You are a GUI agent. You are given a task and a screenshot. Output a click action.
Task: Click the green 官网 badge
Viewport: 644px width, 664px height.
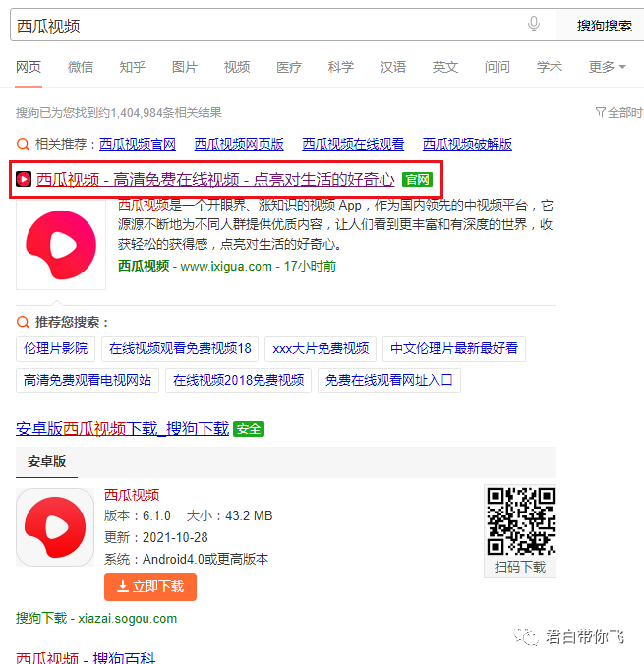tap(417, 180)
